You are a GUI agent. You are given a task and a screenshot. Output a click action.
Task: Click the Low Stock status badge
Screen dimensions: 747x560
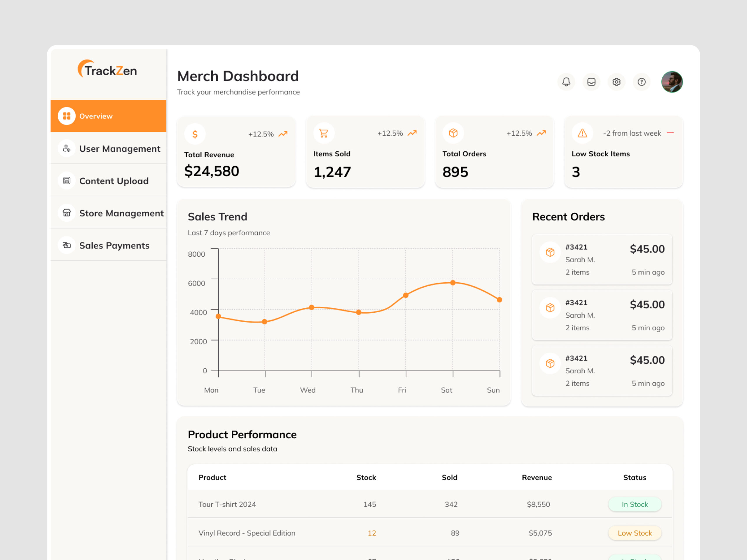coord(635,533)
